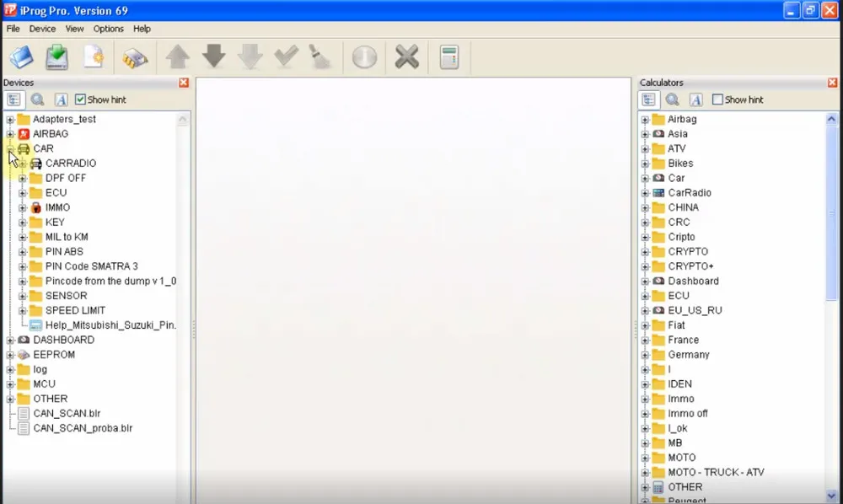Click the X cancel toolbar icon
This screenshot has width=843, height=504.
click(407, 56)
